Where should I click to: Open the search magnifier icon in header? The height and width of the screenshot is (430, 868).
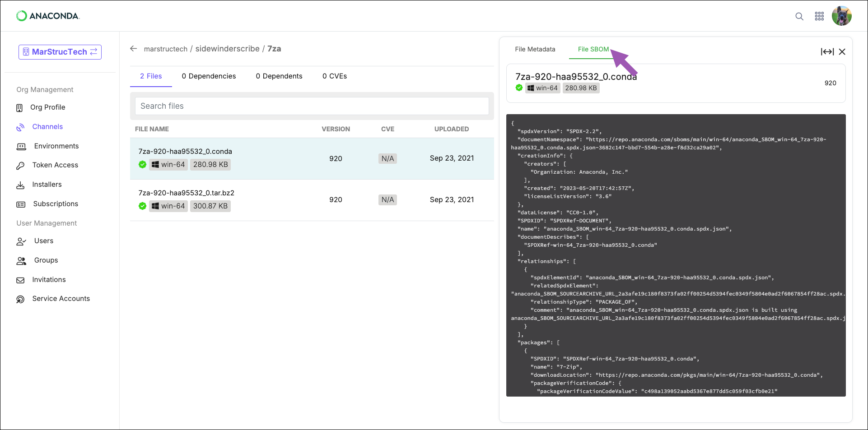pos(799,16)
